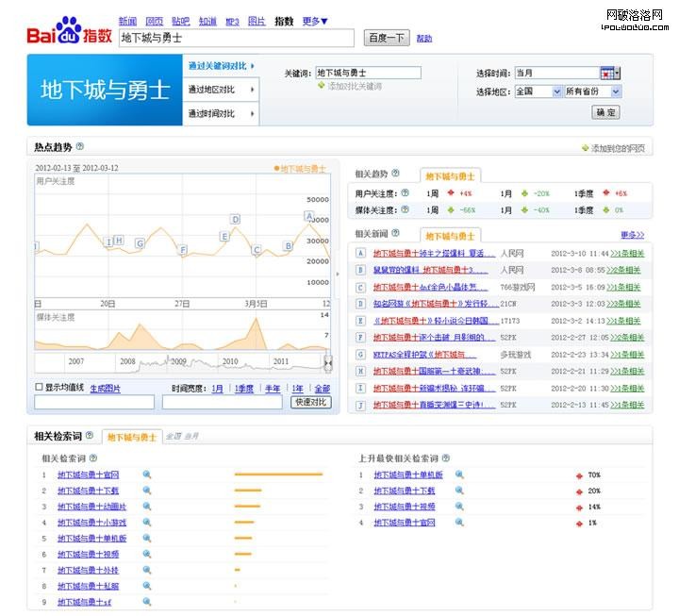Open the calendar date picker icon

click(x=606, y=74)
